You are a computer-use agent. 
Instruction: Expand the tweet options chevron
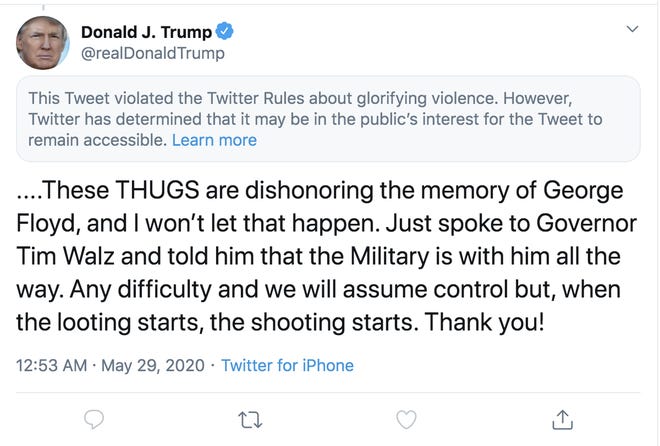(632, 29)
